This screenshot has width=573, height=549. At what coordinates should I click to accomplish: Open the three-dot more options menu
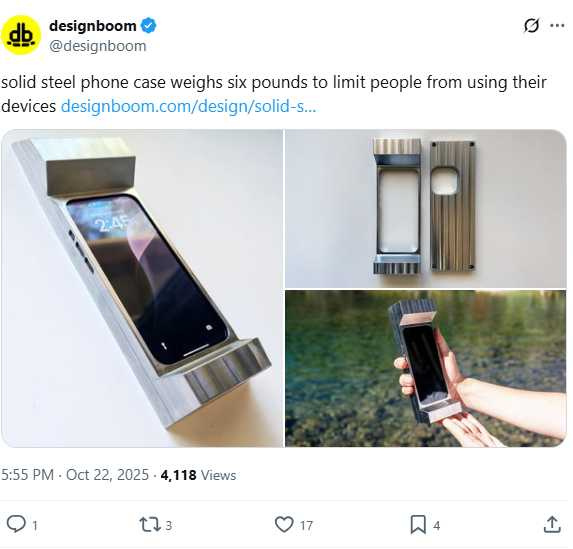[x=557, y=26]
